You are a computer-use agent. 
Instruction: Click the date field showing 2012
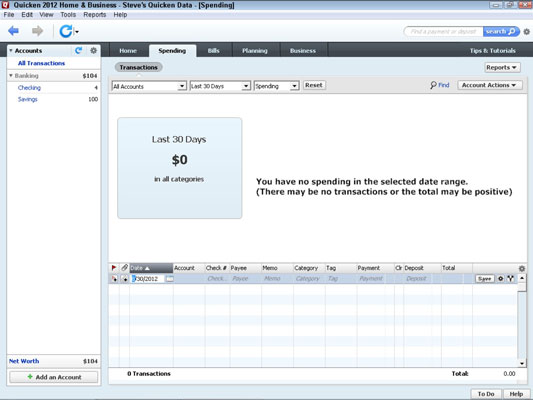(x=148, y=279)
